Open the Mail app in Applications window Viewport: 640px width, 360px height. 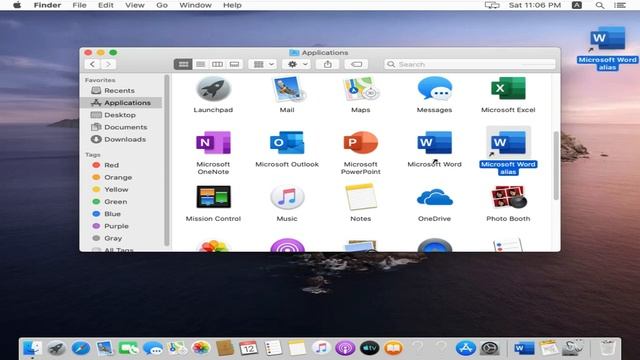[287, 89]
